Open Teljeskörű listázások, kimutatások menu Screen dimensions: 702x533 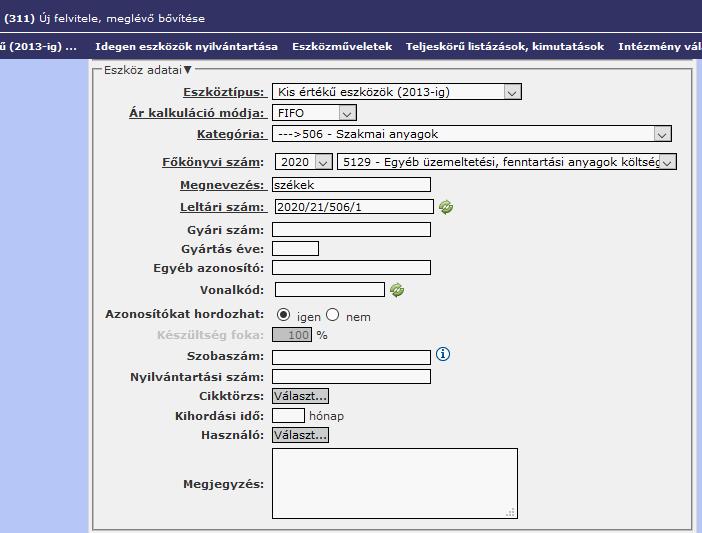505,47
